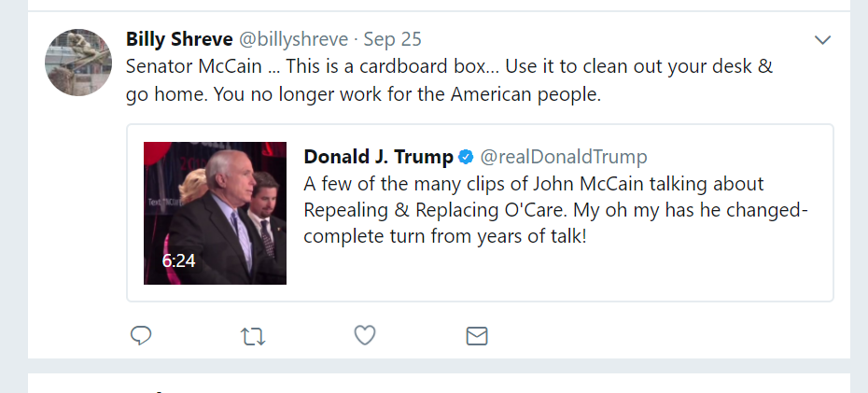Click the Donald J. Trump name

pyautogui.click(x=378, y=156)
